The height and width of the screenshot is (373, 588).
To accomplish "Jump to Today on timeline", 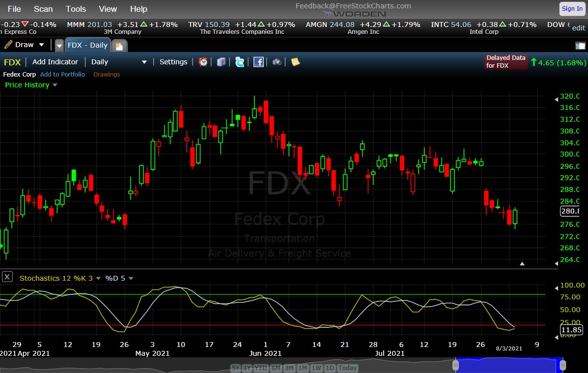I will 348,368.
